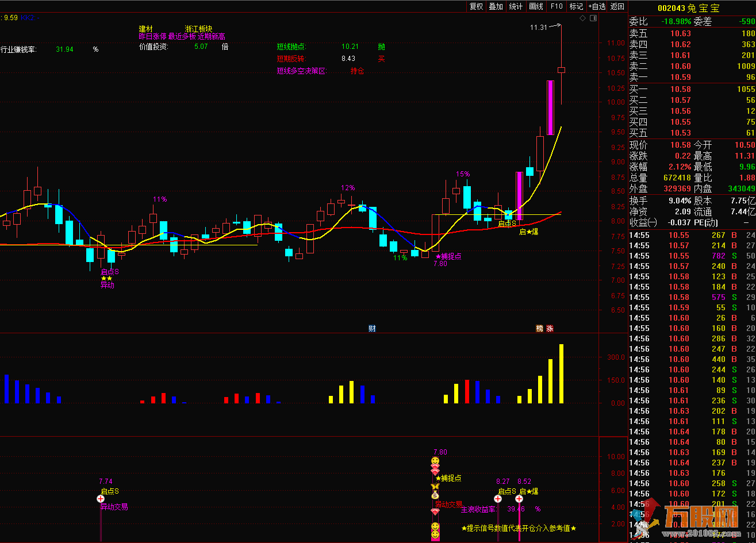Click the 短期反转 indicator value 8.43
The height and width of the screenshot is (543, 756).
(348, 59)
